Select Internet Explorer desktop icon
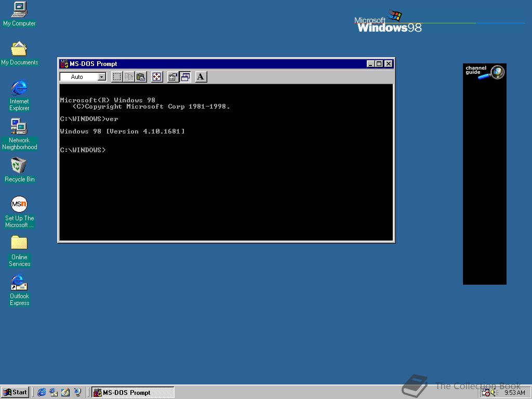Image resolution: width=532 pixels, height=399 pixels. [x=19, y=96]
